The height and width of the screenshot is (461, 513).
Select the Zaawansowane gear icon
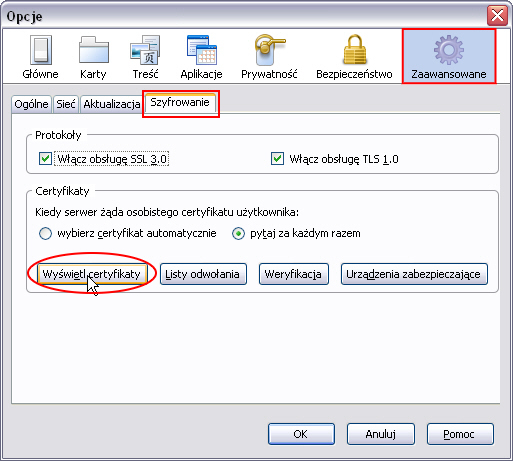[449, 50]
